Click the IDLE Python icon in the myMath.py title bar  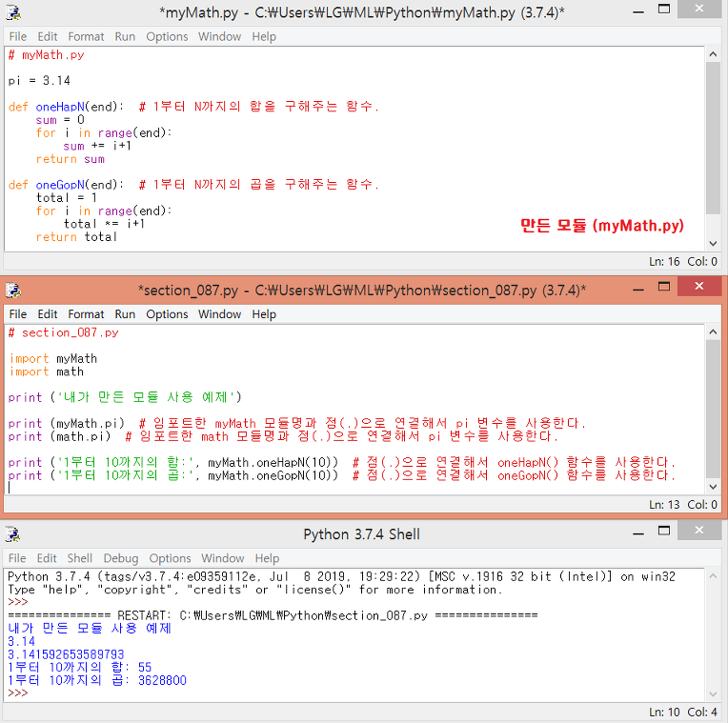(x=13, y=12)
